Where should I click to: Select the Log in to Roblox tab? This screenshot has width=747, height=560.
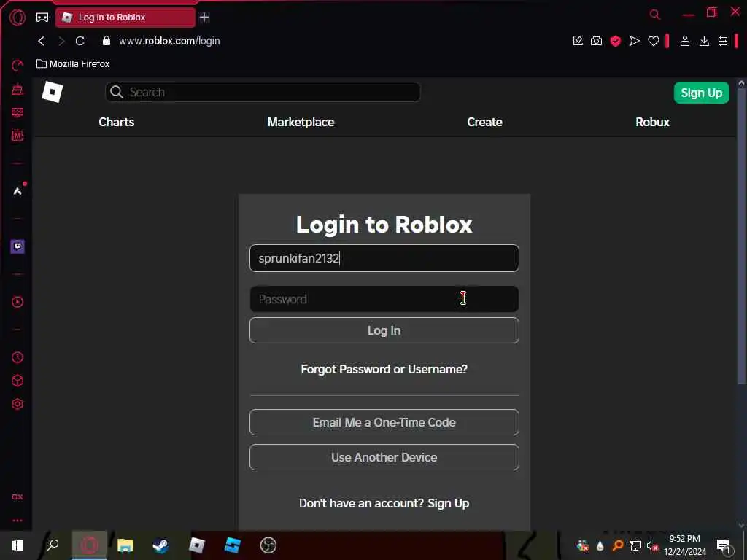(125, 17)
